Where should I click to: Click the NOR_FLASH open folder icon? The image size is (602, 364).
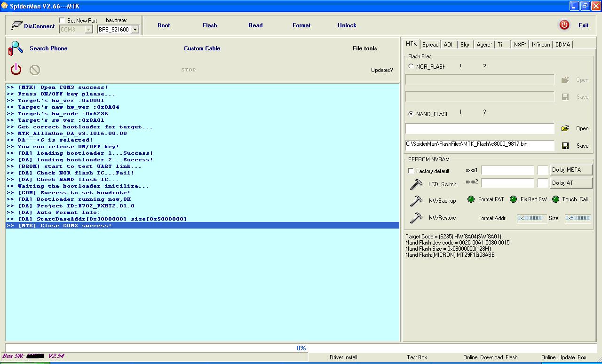[565, 80]
